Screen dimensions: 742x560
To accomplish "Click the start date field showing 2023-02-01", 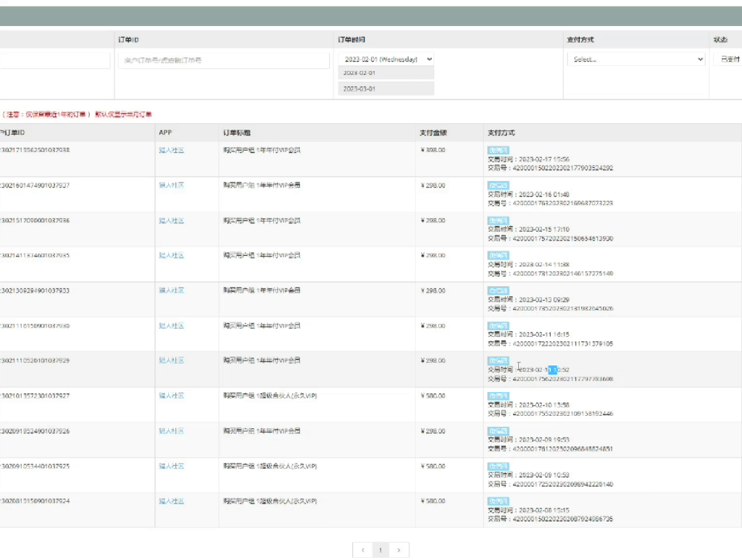I will (x=385, y=73).
